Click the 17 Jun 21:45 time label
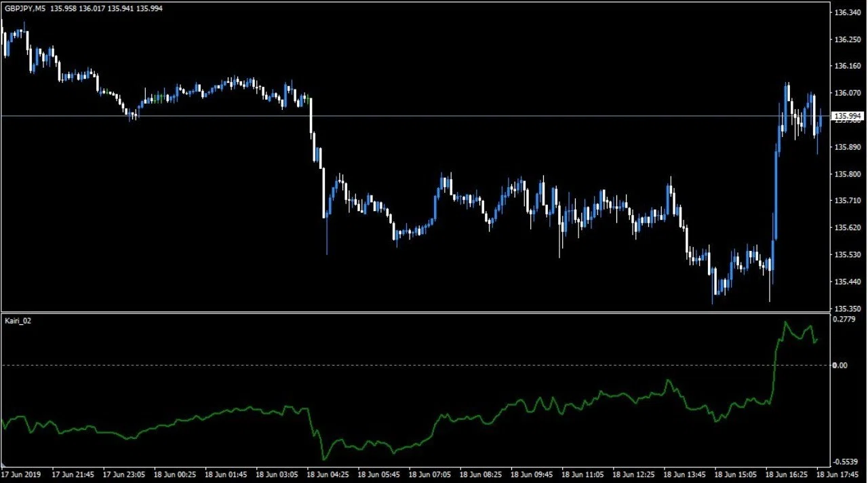 pyautogui.click(x=72, y=474)
